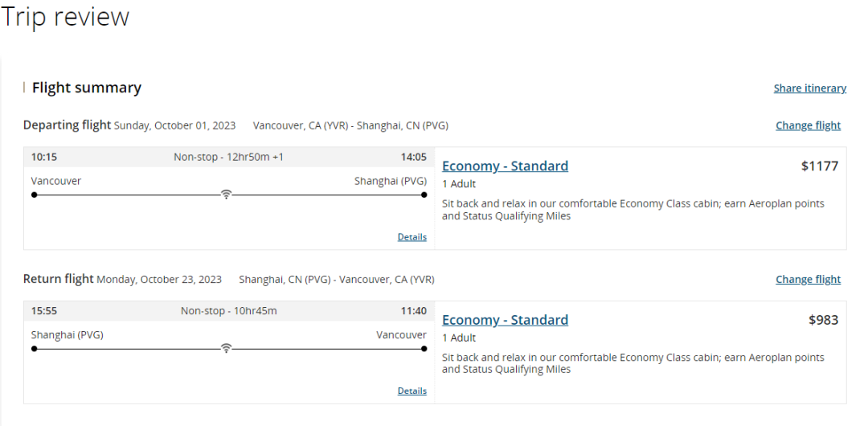The width and height of the screenshot is (868, 426).
Task: Click the $1177 departing fare price
Action: [820, 166]
